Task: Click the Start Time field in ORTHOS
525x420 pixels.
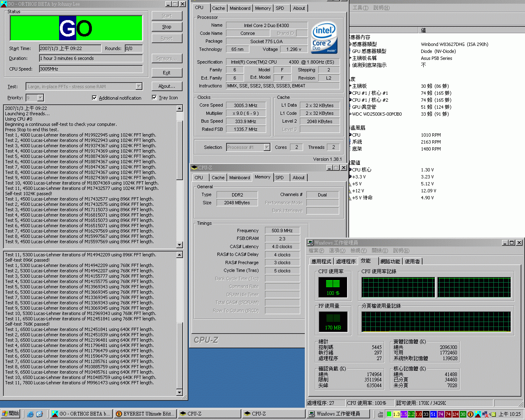Action: pos(70,48)
